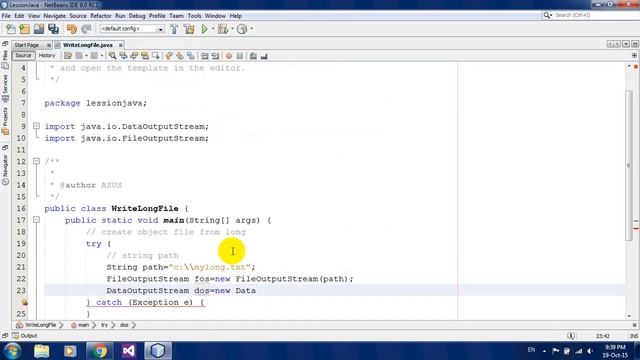Open the Tools menu

click(x=194, y=16)
